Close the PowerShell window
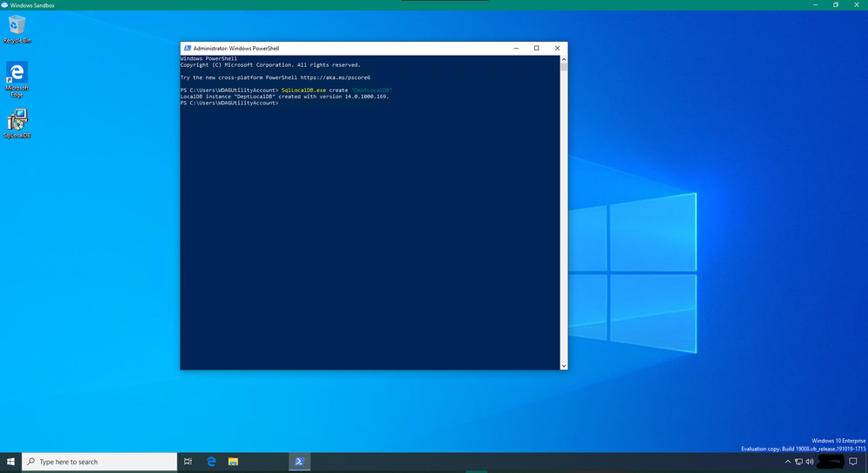868x473 pixels. [x=558, y=48]
